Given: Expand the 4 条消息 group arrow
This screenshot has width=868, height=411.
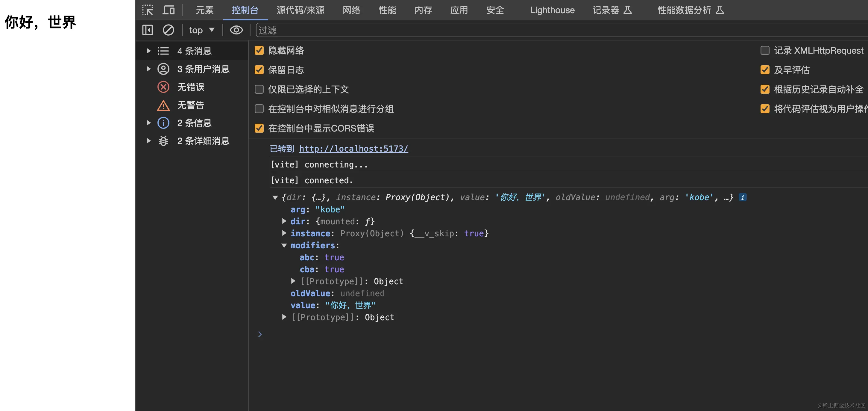Looking at the screenshot, I should click(148, 51).
